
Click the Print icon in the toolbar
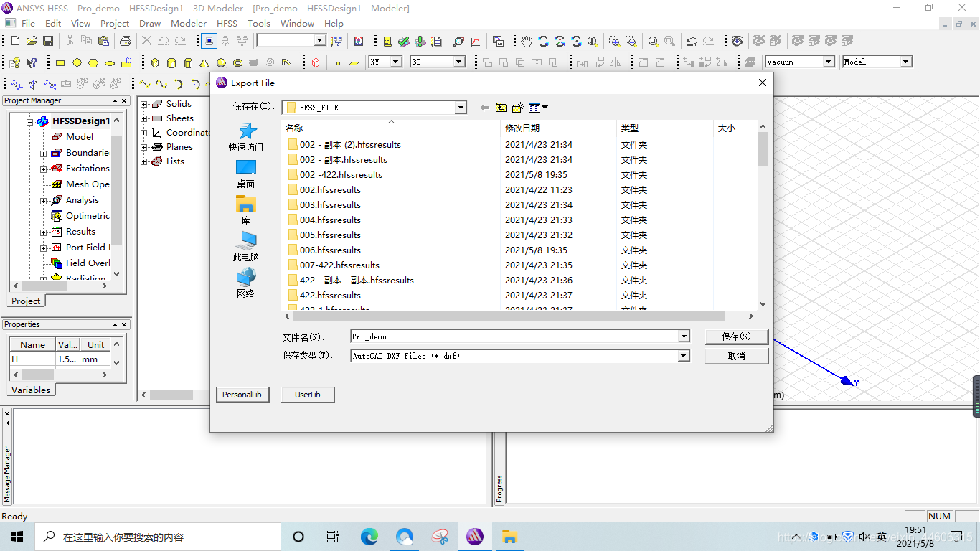tap(126, 42)
